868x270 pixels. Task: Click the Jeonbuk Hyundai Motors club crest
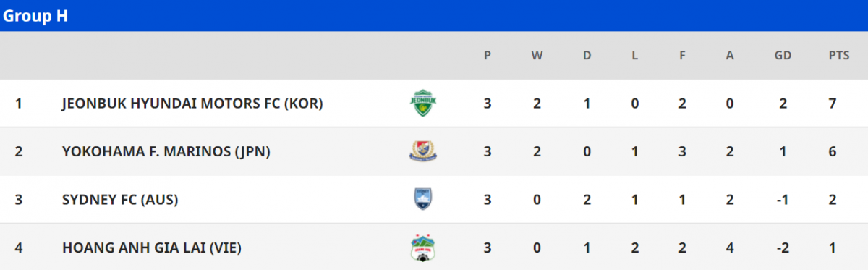click(424, 104)
